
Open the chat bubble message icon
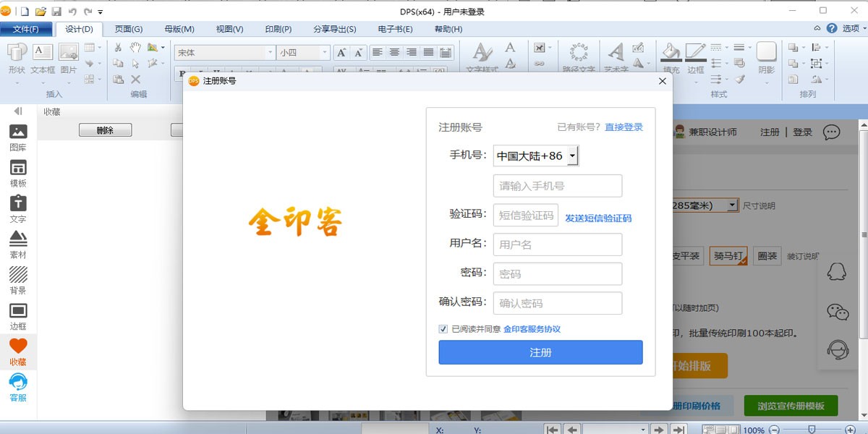pos(832,132)
